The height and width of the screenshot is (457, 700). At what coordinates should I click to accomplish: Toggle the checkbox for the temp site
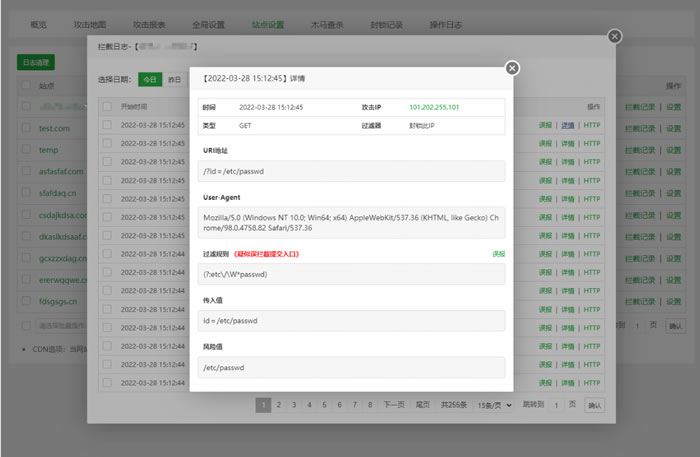(27, 149)
